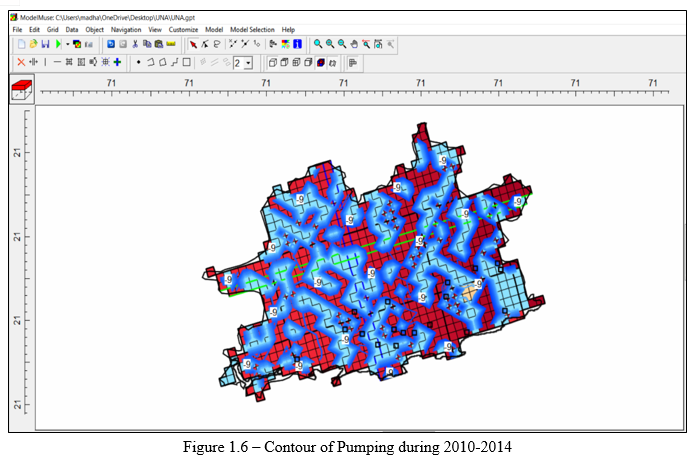Open the File menu
Viewport: 696px width, 462px height.
(17, 30)
